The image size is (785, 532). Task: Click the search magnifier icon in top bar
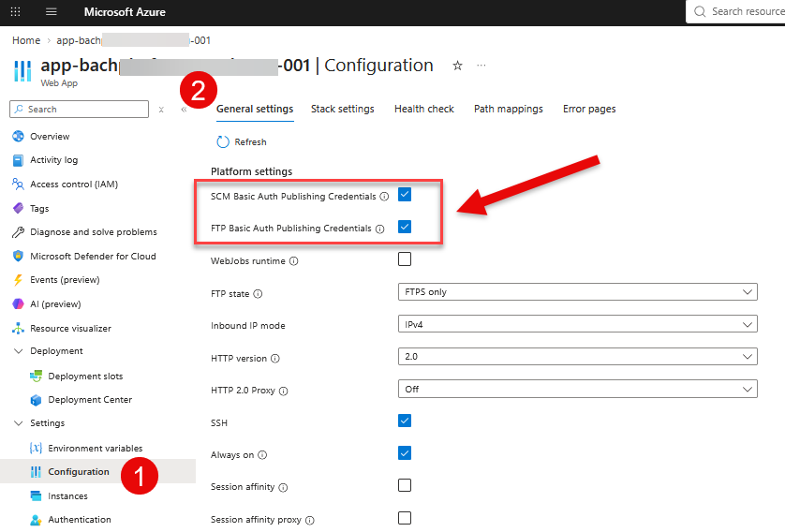pos(700,11)
